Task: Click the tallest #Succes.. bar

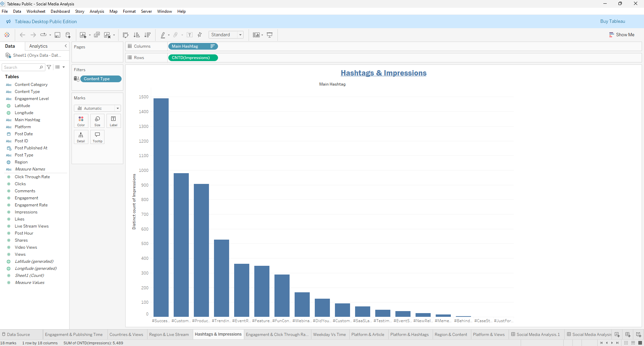Action: coord(161,207)
